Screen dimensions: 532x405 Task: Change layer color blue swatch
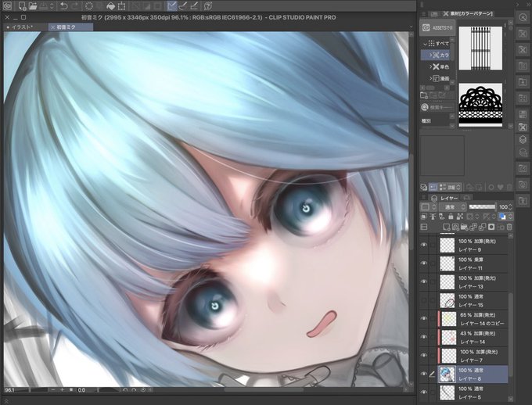point(502,217)
